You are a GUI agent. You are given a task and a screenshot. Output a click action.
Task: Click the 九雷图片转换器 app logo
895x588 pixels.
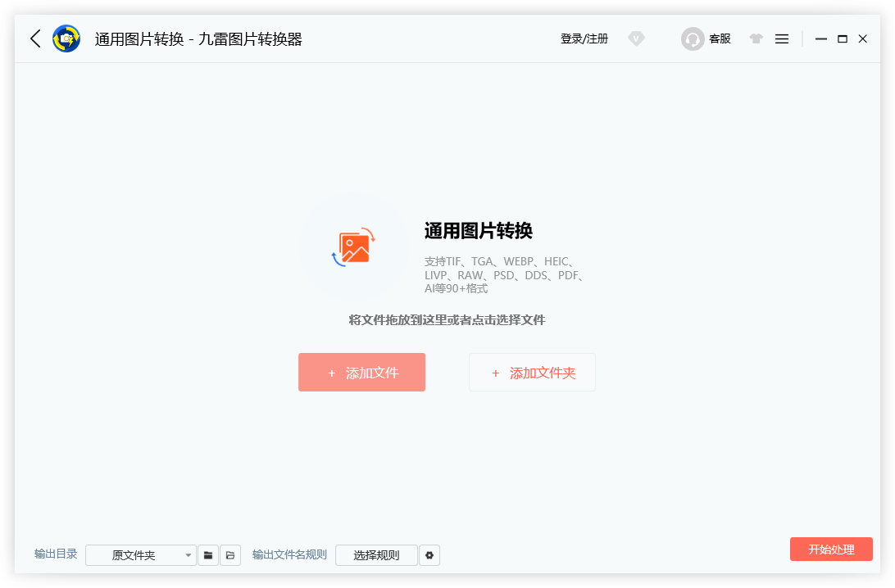pos(66,38)
